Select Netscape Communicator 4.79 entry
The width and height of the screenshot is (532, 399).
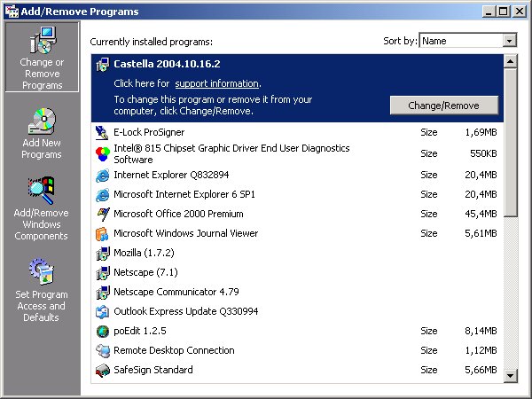pos(297,292)
